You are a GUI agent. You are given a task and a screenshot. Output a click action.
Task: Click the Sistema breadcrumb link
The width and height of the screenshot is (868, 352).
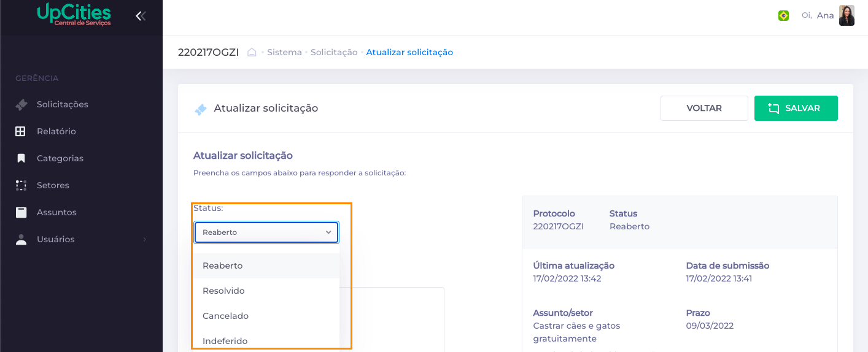tap(284, 52)
